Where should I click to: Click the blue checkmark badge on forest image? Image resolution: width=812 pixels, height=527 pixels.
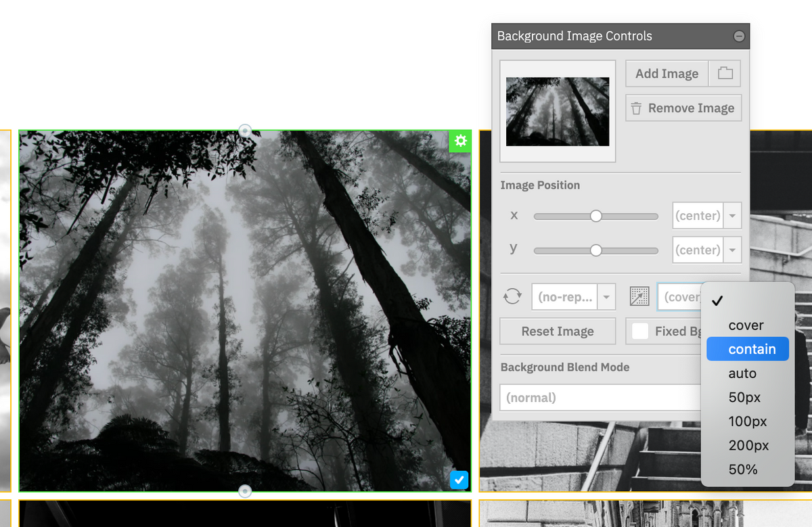point(459,480)
